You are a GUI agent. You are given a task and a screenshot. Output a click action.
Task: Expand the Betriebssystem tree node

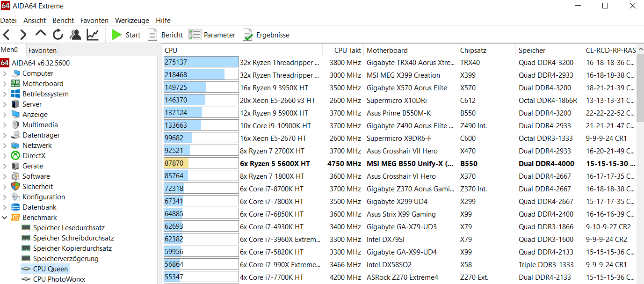pyautogui.click(x=5, y=94)
